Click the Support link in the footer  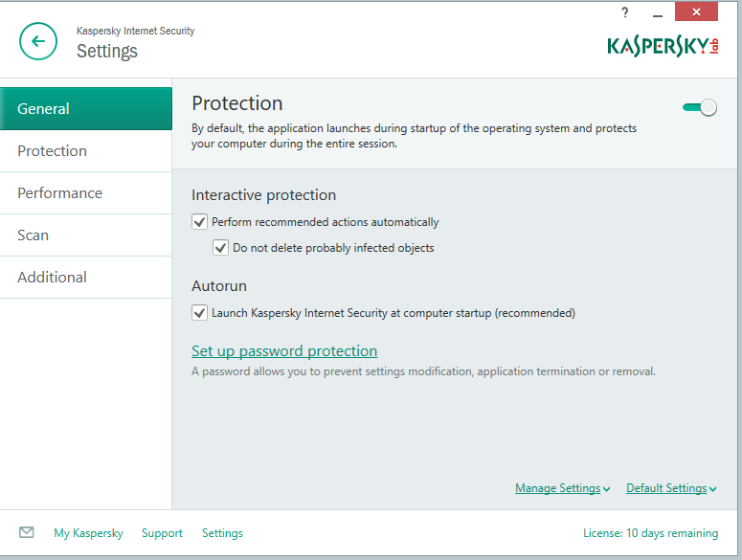coord(162,533)
